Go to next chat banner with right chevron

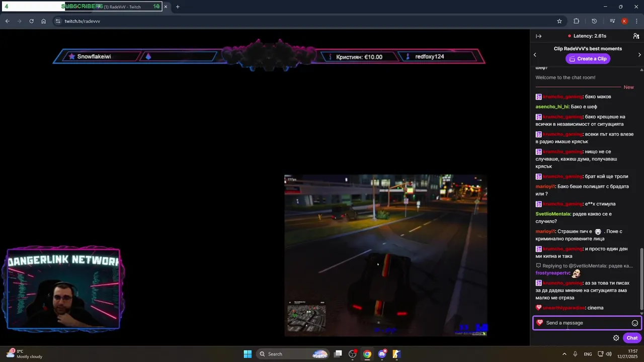tap(639, 55)
